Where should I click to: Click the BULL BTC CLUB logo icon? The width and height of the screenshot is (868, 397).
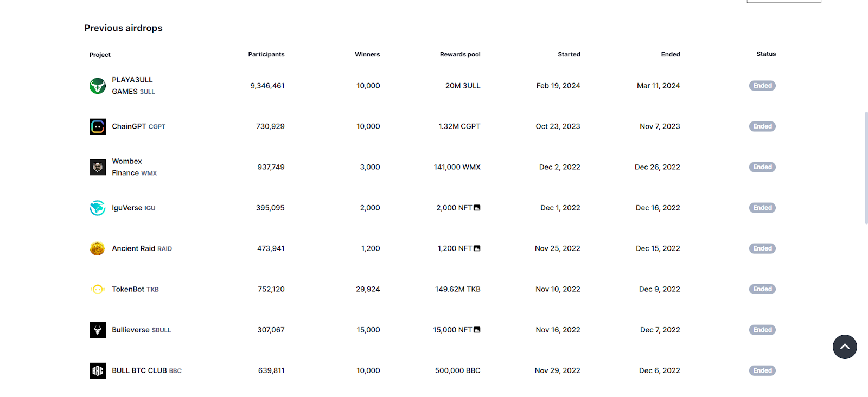[x=98, y=370]
